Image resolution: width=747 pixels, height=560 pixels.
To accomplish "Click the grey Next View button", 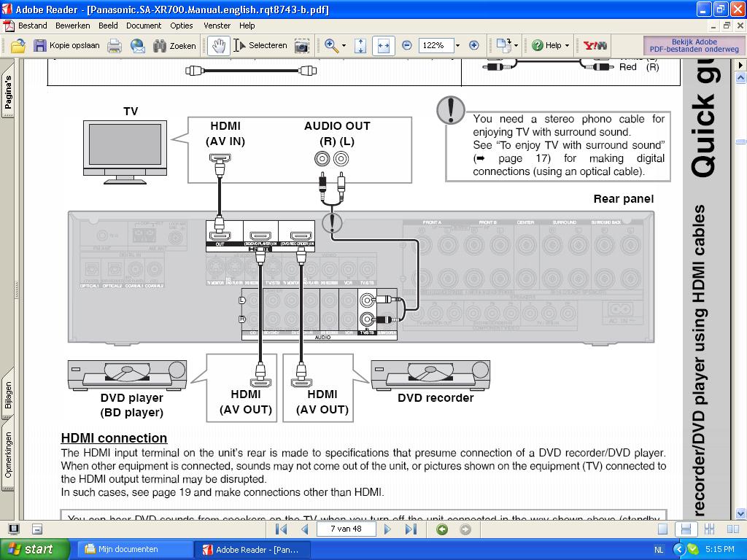I will click(465, 529).
